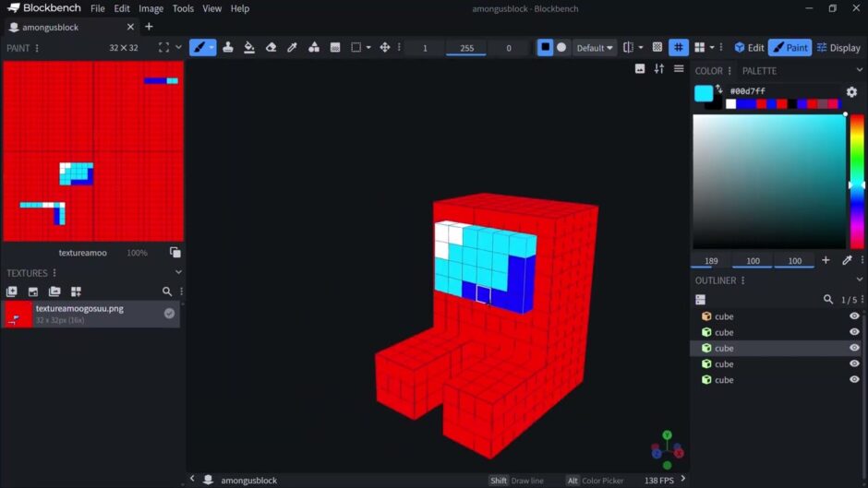Click the hue slider bar
868x488 pixels.
pos(857,180)
